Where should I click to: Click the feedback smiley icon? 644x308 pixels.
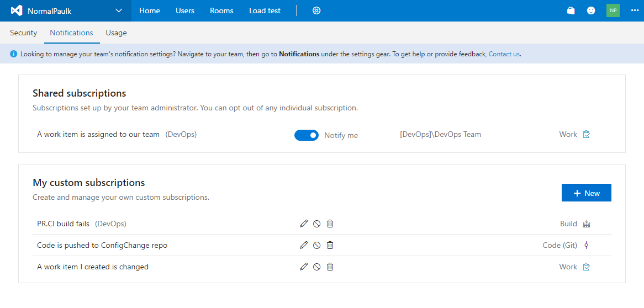tap(591, 10)
